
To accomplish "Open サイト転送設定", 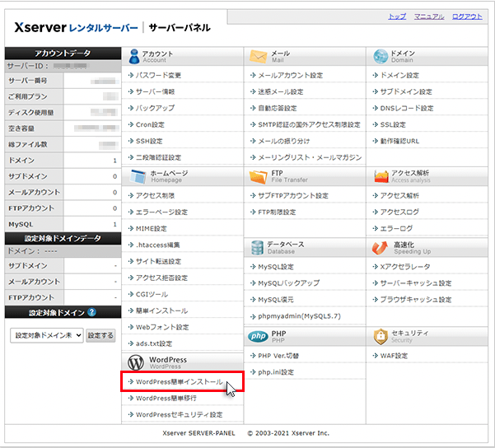I will [158, 261].
